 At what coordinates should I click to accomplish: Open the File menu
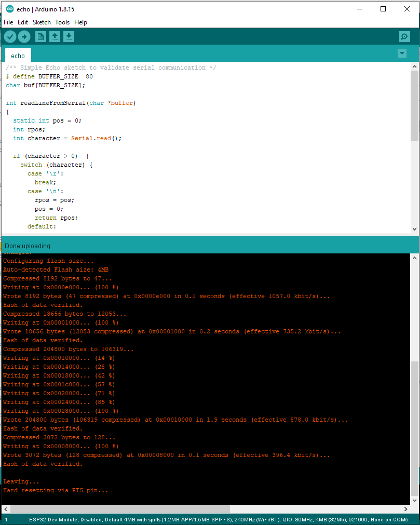pyautogui.click(x=8, y=22)
